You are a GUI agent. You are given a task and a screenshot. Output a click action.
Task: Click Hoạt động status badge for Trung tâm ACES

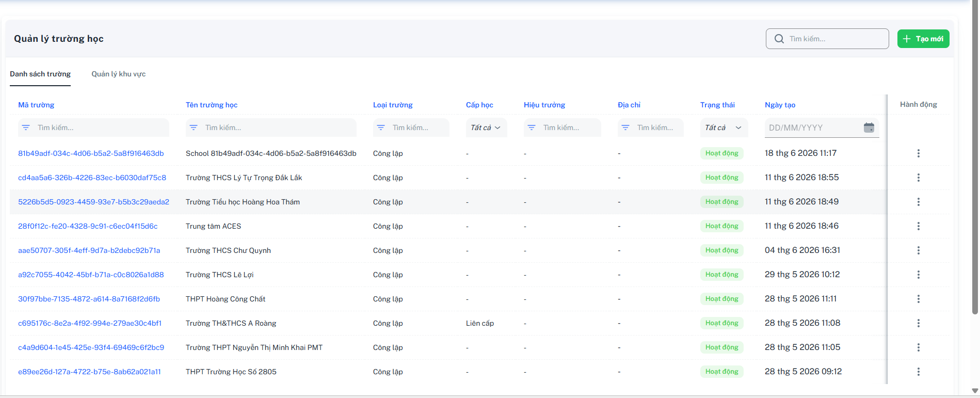coord(721,226)
